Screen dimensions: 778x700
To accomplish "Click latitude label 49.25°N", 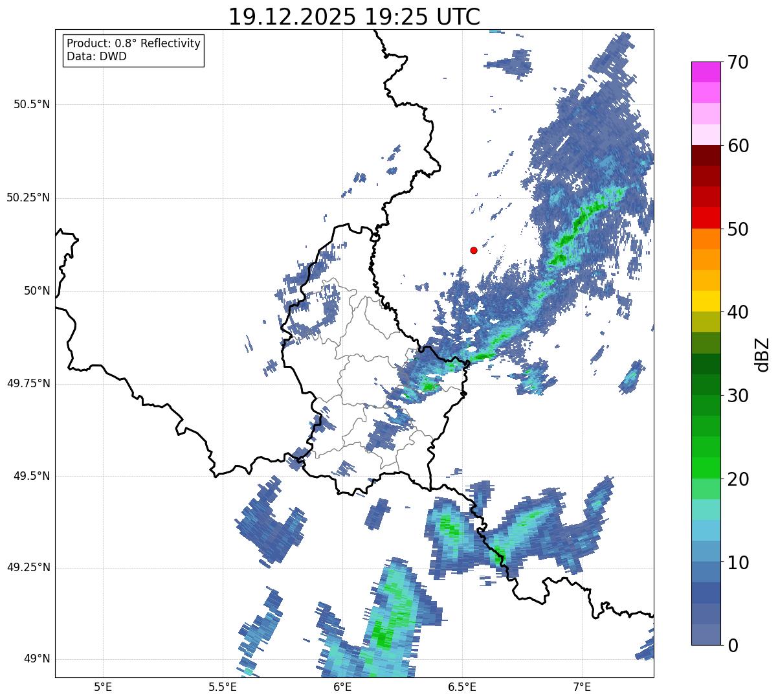I will point(28,568).
